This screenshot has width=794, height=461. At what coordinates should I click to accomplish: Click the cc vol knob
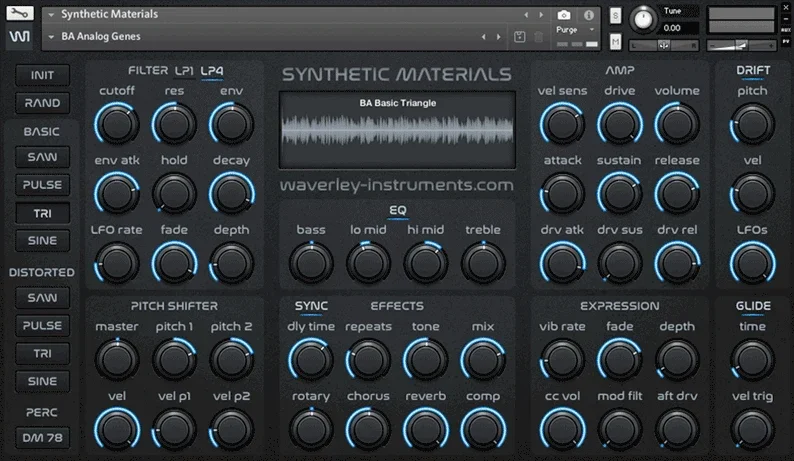[562, 429]
